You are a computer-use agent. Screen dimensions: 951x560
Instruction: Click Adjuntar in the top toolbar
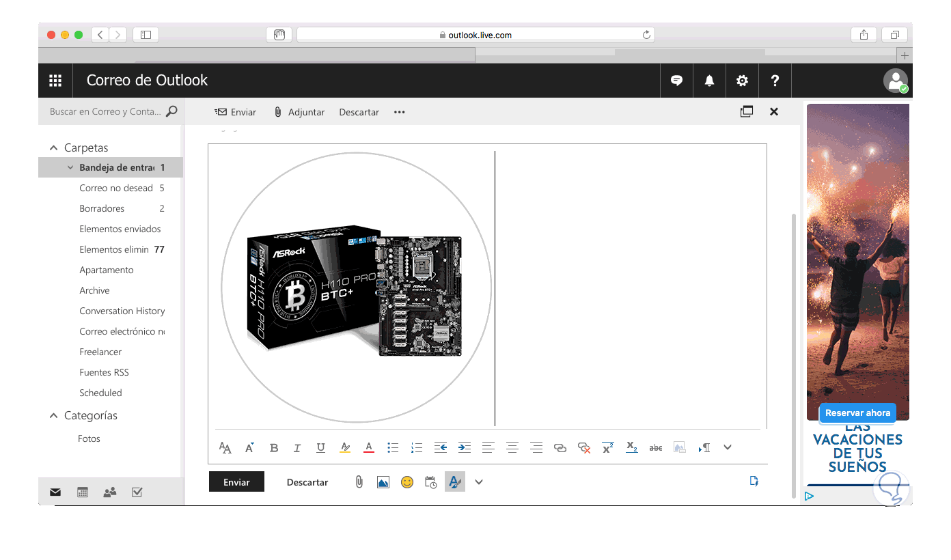[299, 112]
